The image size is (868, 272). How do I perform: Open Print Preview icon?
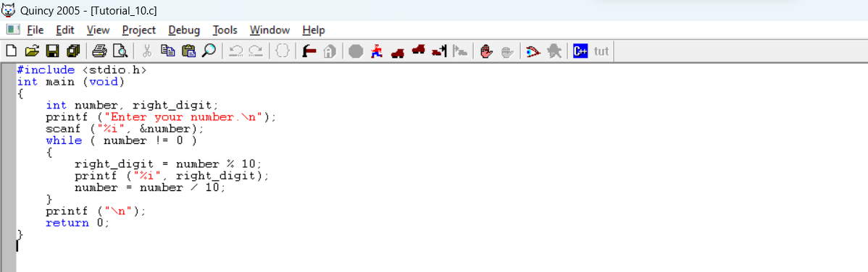[120, 51]
